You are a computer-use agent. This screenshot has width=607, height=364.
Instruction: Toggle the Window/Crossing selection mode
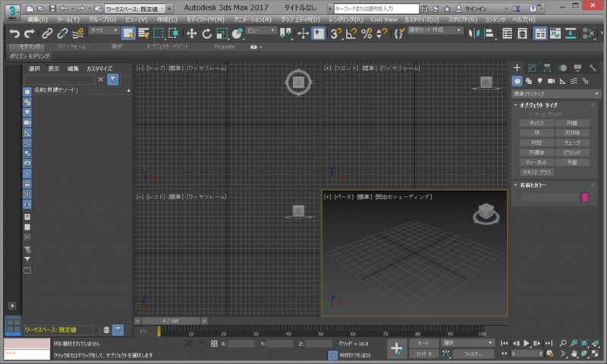tap(173, 33)
